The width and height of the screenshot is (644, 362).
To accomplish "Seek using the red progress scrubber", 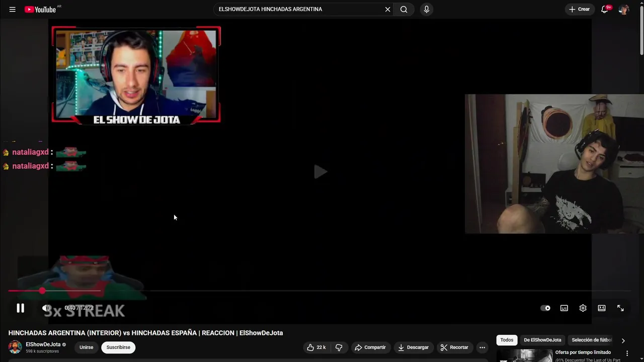I will [x=42, y=291].
